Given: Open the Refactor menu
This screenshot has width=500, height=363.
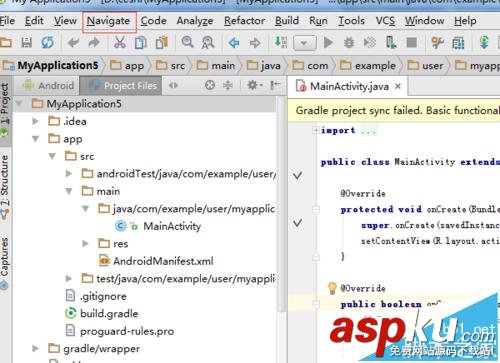Looking at the screenshot, I should [x=244, y=21].
